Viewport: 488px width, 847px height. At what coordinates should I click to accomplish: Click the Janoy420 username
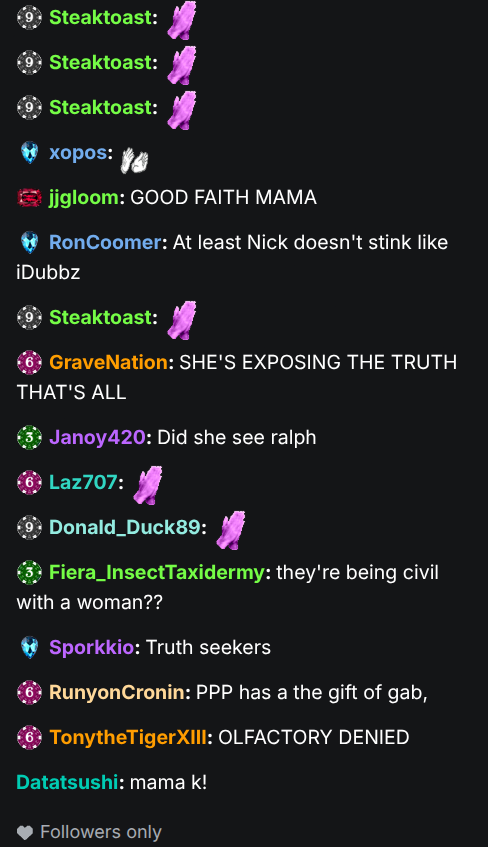point(97,438)
